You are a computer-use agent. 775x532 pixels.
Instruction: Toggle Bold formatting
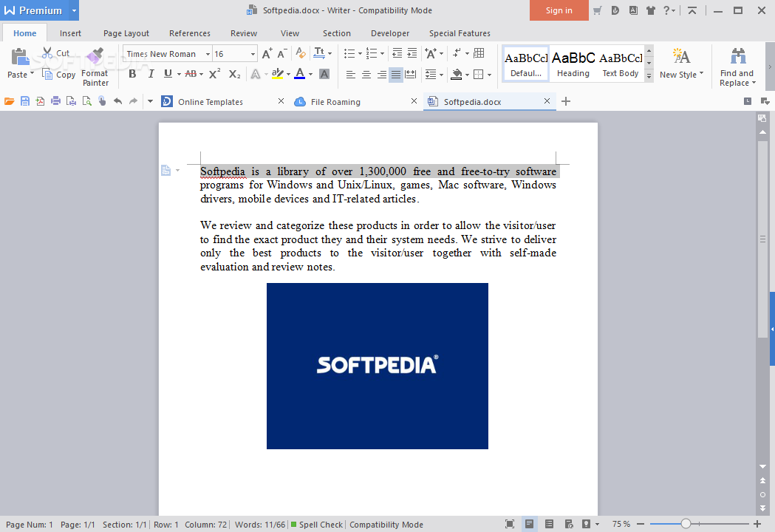pyautogui.click(x=132, y=74)
